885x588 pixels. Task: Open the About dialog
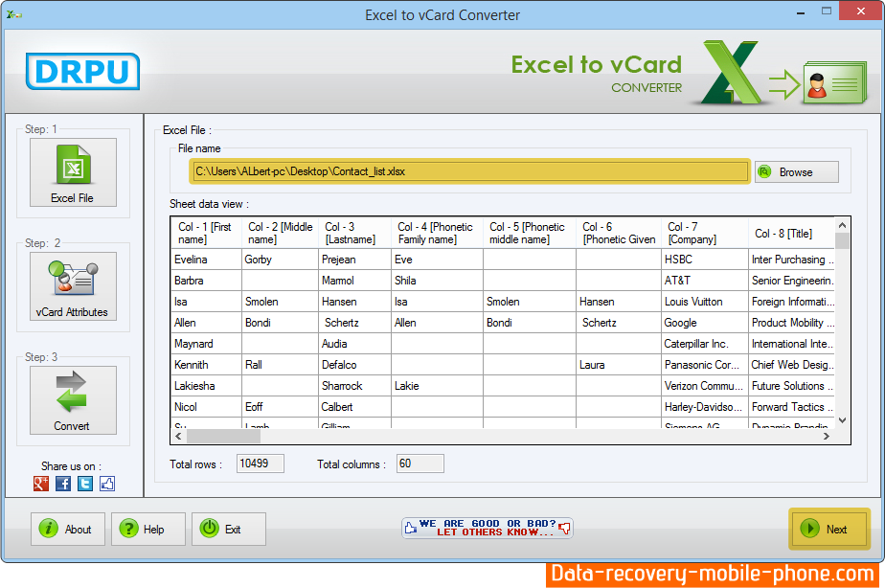69,530
